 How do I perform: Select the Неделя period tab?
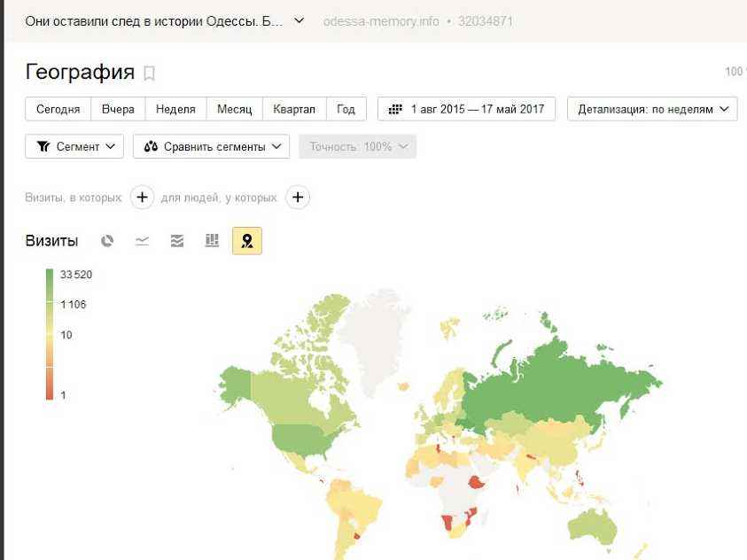click(x=175, y=109)
